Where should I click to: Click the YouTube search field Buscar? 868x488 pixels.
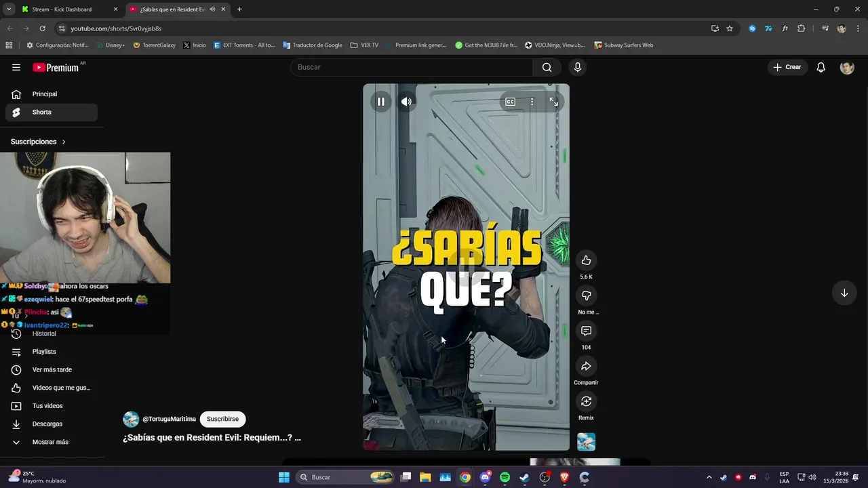click(x=412, y=67)
